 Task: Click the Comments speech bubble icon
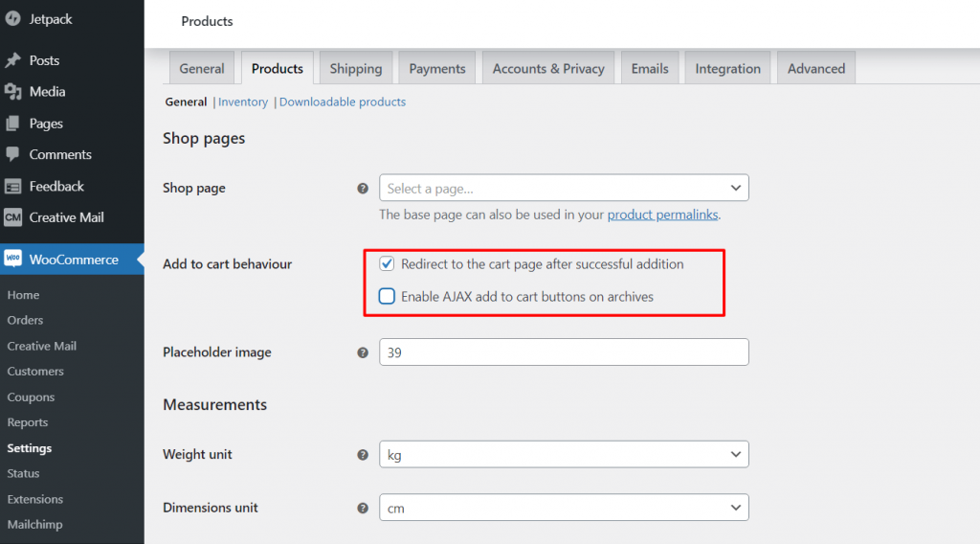tap(12, 154)
